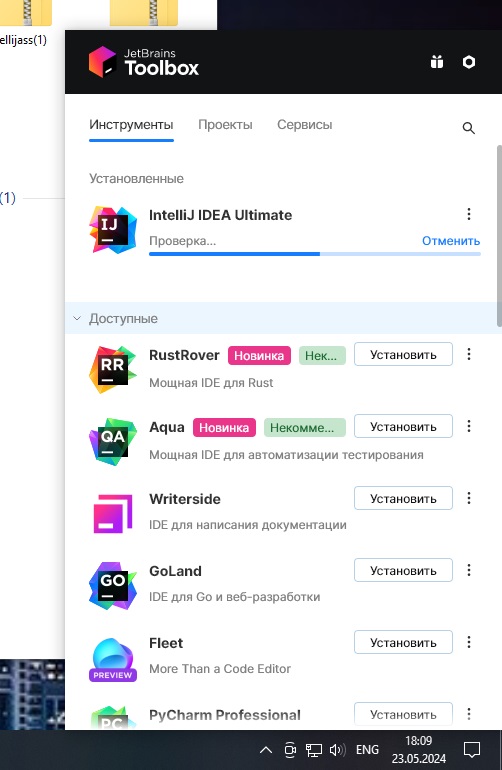This screenshot has width=502, height=770.
Task: Click the IntelliJ IDEA progress bar
Action: [315, 254]
